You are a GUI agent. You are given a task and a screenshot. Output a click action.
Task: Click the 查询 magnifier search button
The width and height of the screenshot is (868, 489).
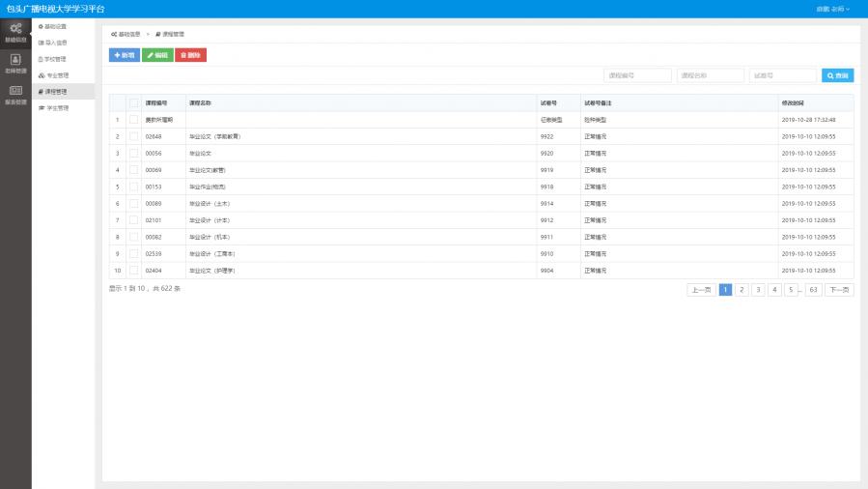[x=837, y=75]
